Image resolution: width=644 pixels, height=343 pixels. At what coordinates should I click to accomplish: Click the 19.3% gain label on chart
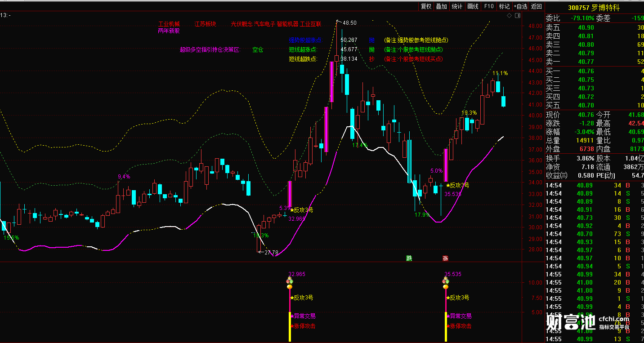469,113
